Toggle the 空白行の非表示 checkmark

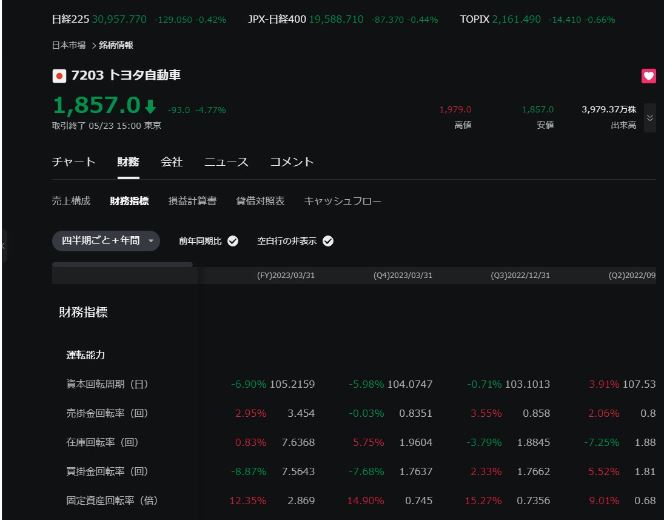[328, 241]
